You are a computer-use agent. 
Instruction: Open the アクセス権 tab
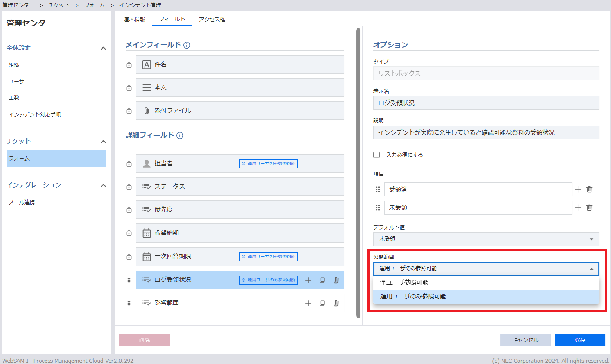click(x=211, y=20)
